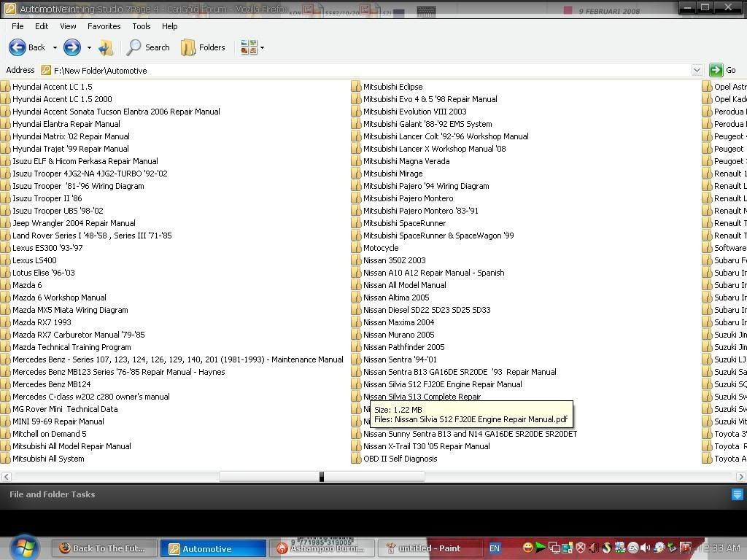Open the Favorites menu
The width and height of the screenshot is (747, 560).
(104, 26)
